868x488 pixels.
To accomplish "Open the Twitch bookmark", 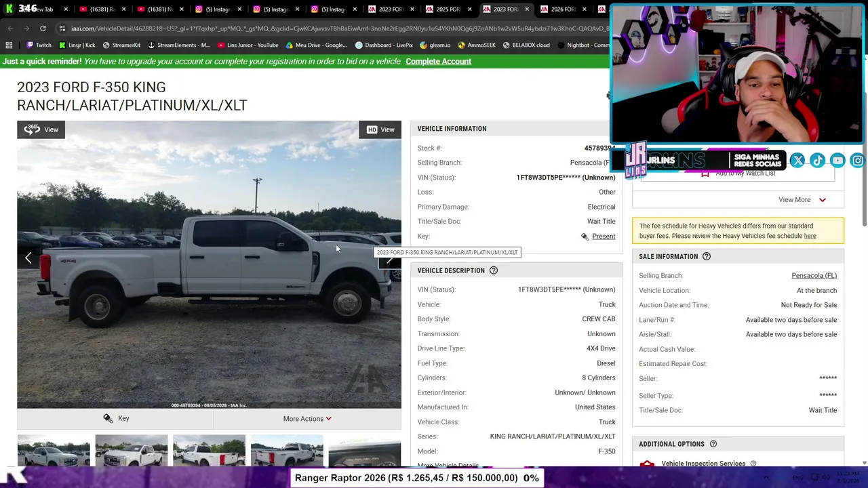I will tap(39, 45).
